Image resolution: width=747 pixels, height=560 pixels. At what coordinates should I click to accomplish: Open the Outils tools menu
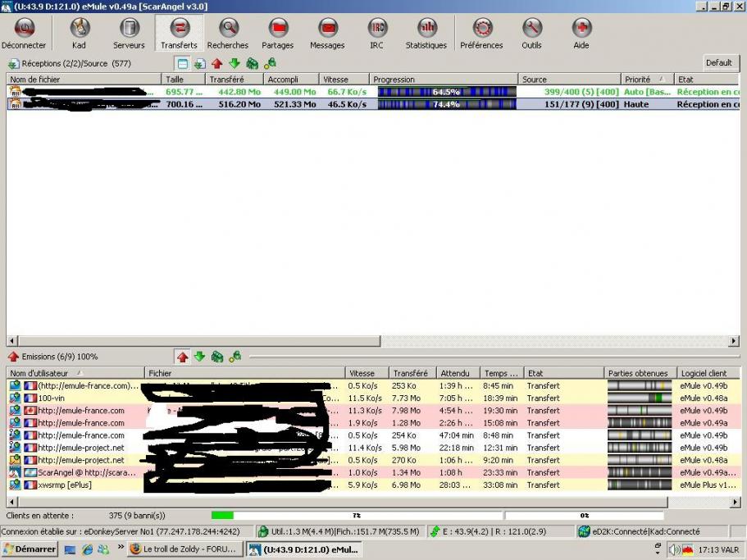[531, 34]
